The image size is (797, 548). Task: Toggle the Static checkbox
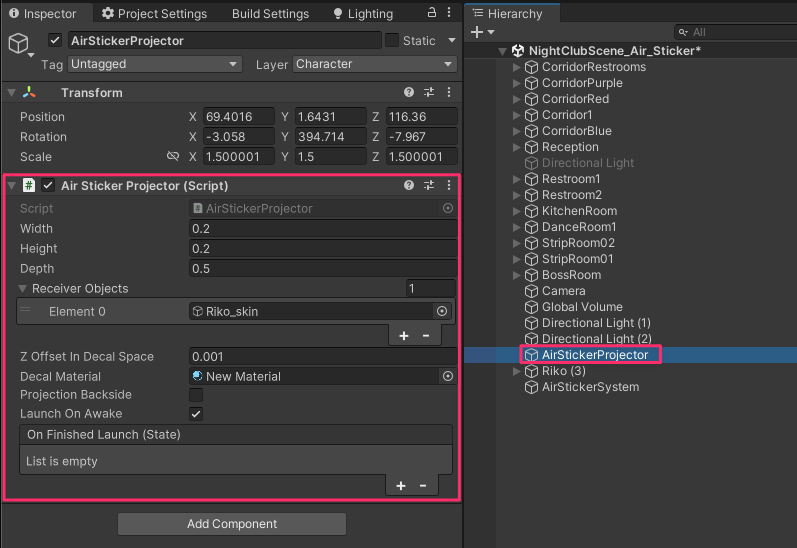pyautogui.click(x=392, y=40)
